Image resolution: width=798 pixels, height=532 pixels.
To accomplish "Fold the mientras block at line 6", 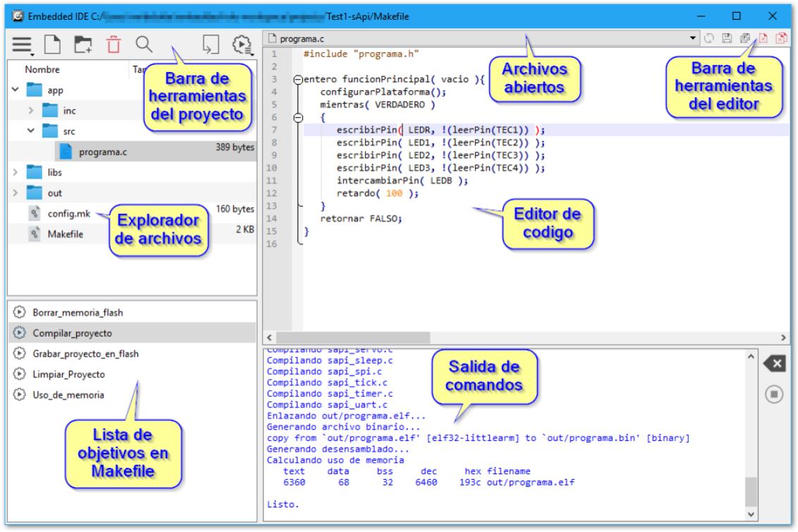I will coord(298,118).
